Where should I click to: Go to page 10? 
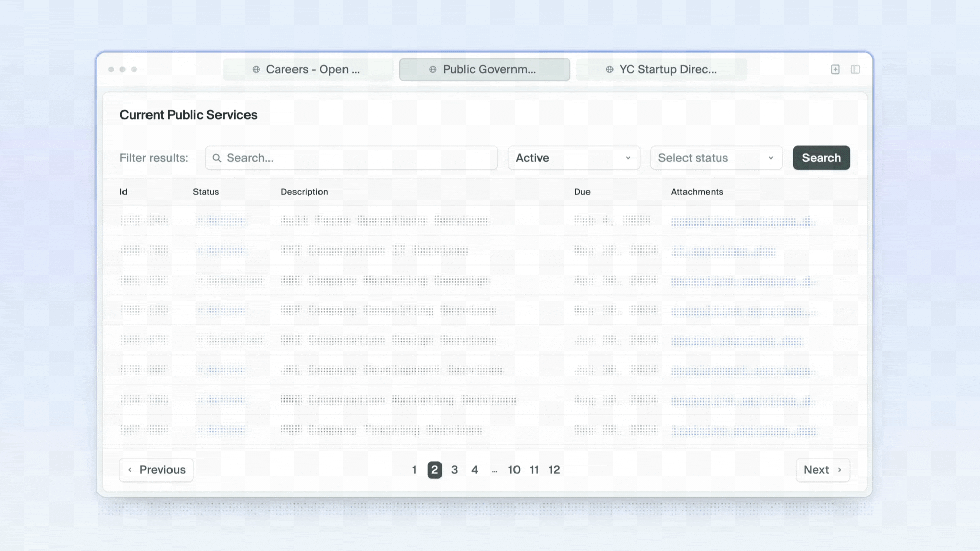[514, 470]
